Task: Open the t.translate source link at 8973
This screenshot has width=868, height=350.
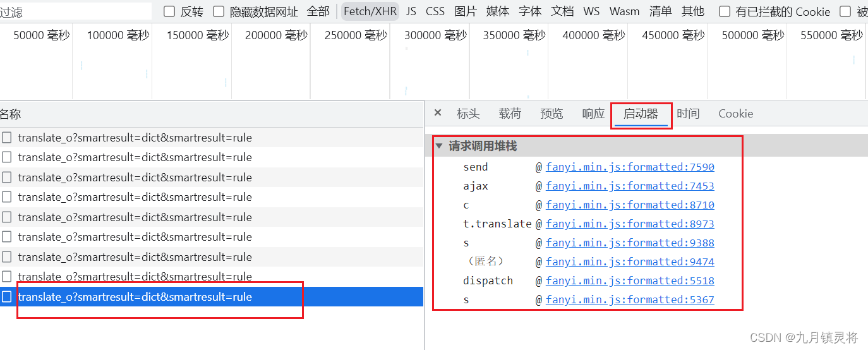Action: (630, 224)
